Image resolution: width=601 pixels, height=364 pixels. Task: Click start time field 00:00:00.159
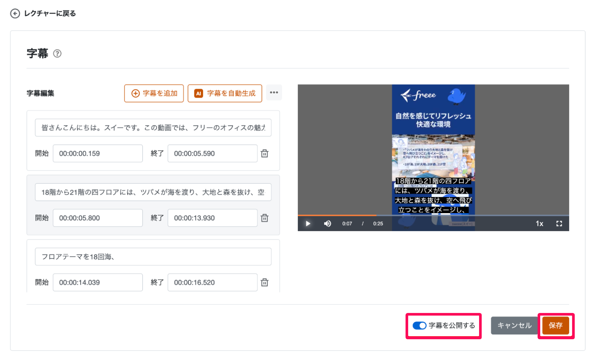point(98,153)
